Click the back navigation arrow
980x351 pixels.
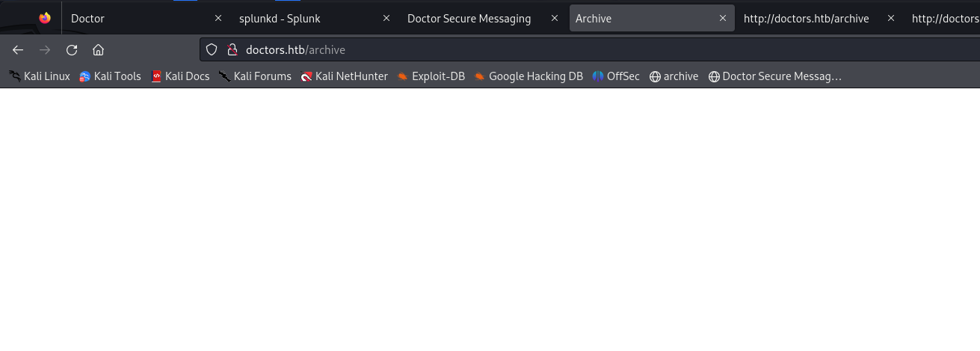(x=18, y=50)
